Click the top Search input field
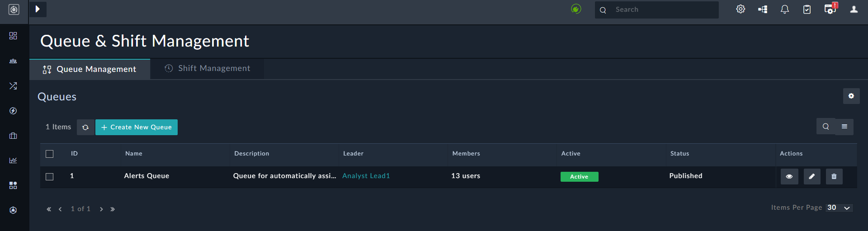The width and height of the screenshot is (868, 231). [x=663, y=9]
